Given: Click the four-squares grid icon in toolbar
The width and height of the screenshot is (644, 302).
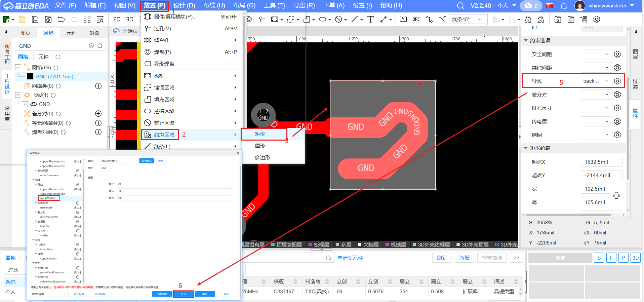Looking at the screenshot, I should coord(87,20).
